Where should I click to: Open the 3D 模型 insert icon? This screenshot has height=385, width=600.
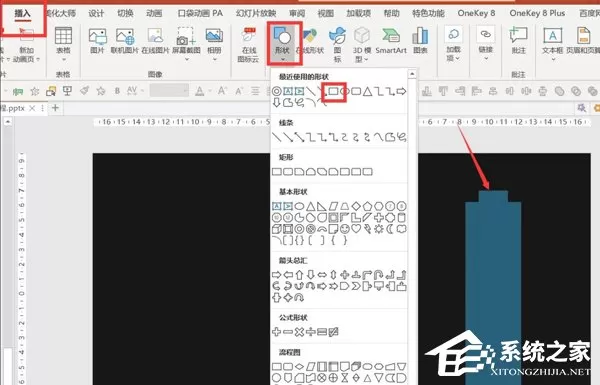tap(362, 44)
